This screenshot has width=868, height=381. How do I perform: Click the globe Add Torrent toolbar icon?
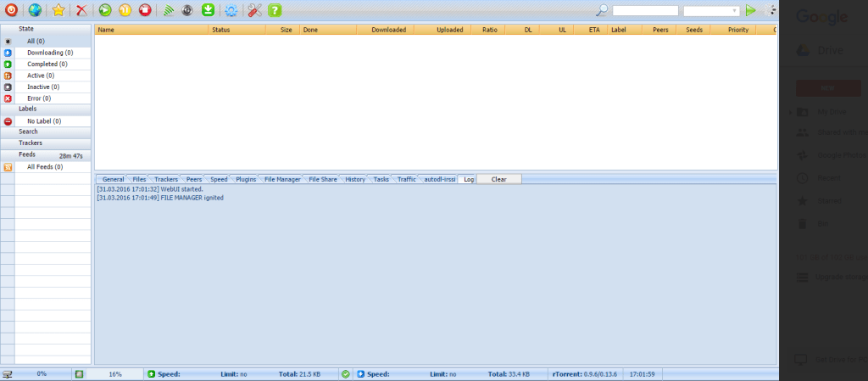(x=34, y=11)
